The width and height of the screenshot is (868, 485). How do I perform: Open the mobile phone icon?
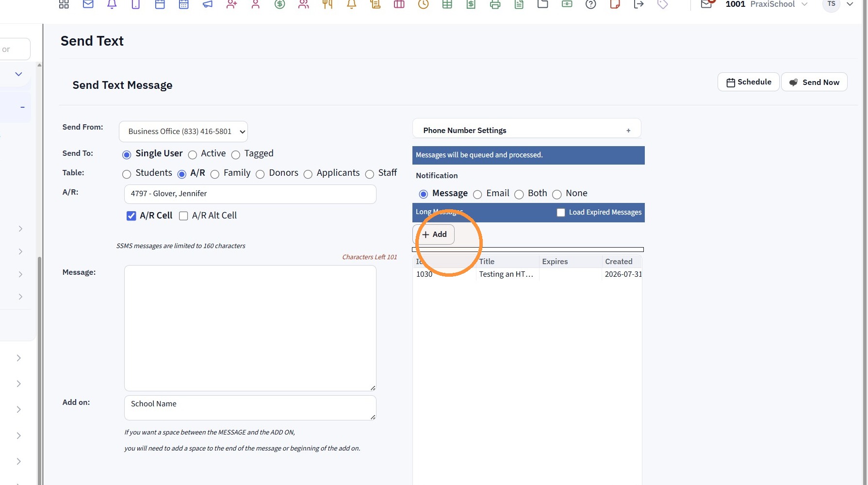[x=136, y=4]
